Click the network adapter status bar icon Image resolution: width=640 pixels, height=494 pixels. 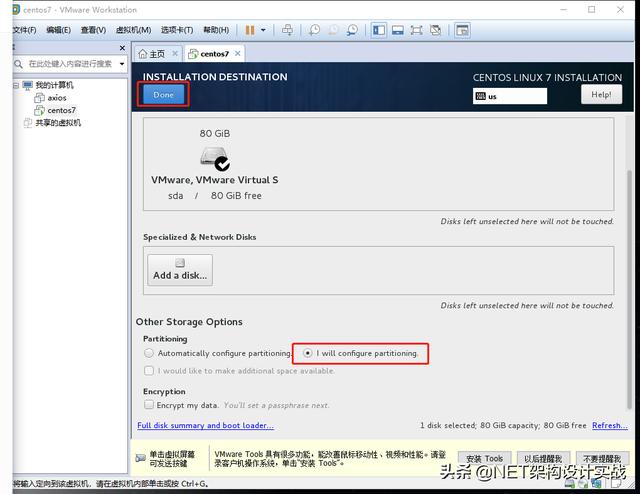coord(596,484)
